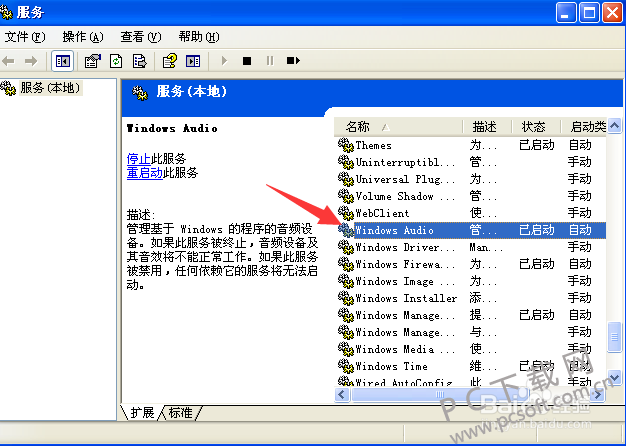The image size is (626, 446).
Task: Select the Windows Time service name
Action: [391, 366]
